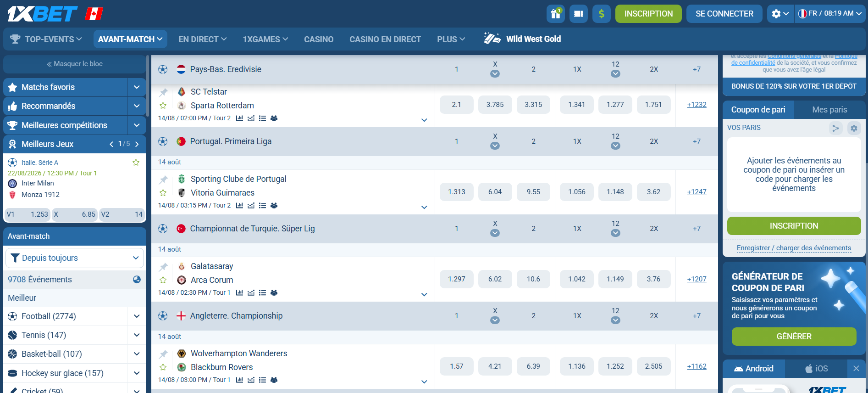868x393 pixels.
Task: Favorite the Italie Série A featured game
Action: coord(136,163)
